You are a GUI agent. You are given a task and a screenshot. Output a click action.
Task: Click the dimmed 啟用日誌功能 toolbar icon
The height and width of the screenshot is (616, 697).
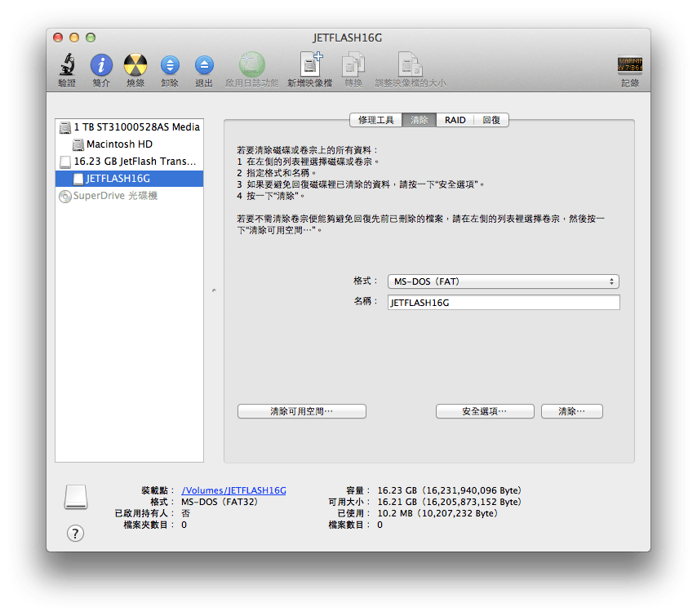(251, 67)
